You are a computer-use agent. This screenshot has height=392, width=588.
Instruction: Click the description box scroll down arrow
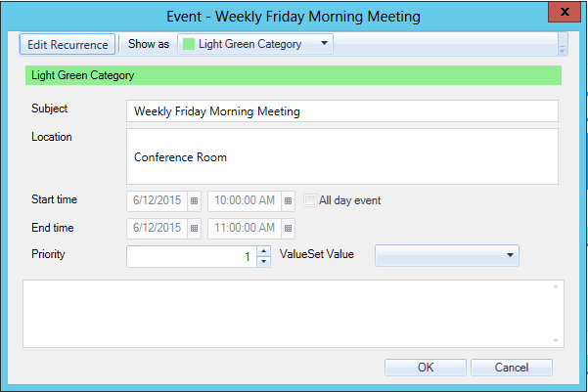[556, 340]
